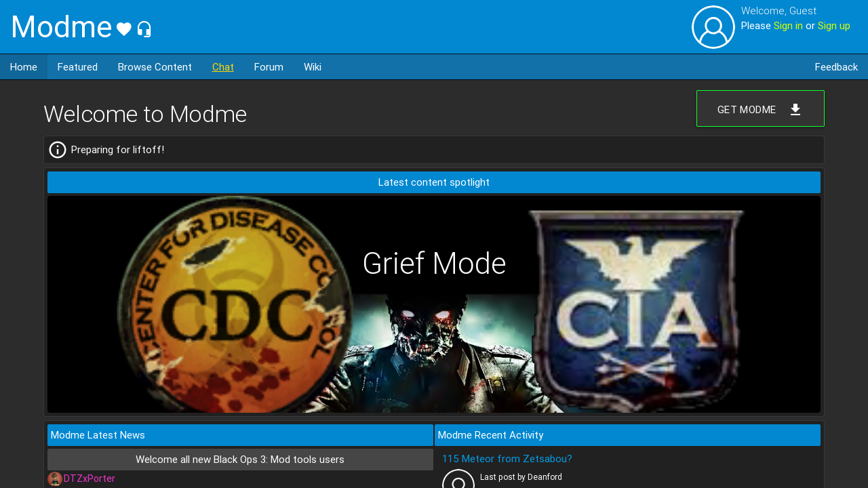868x488 pixels.
Task: Open the Chat page
Action: pyautogui.click(x=223, y=67)
